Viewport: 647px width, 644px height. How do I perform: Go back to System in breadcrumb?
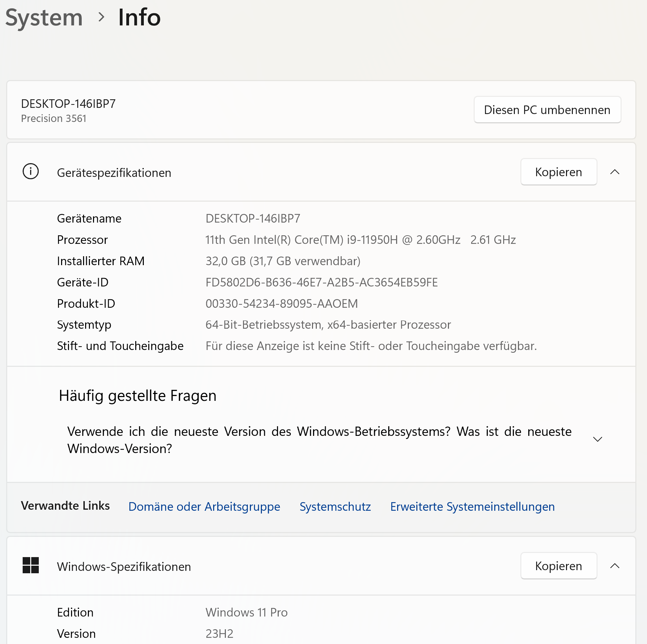(x=44, y=18)
